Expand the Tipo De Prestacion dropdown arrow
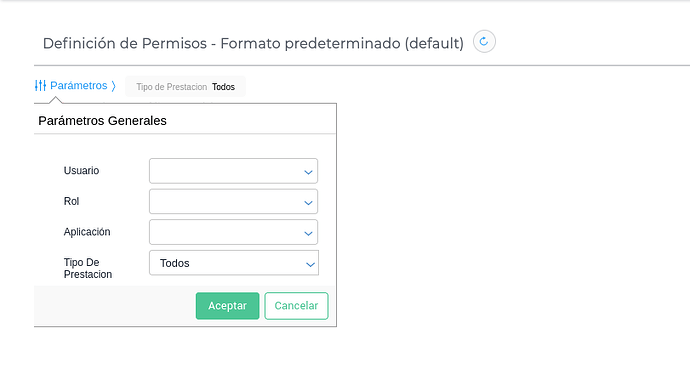The height and width of the screenshot is (385, 690). 310,264
